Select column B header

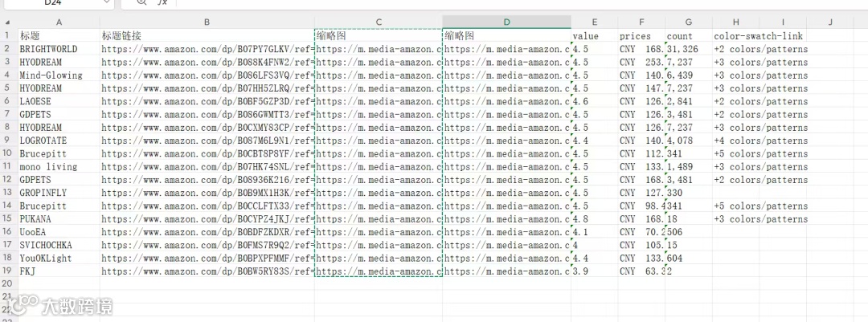point(207,22)
